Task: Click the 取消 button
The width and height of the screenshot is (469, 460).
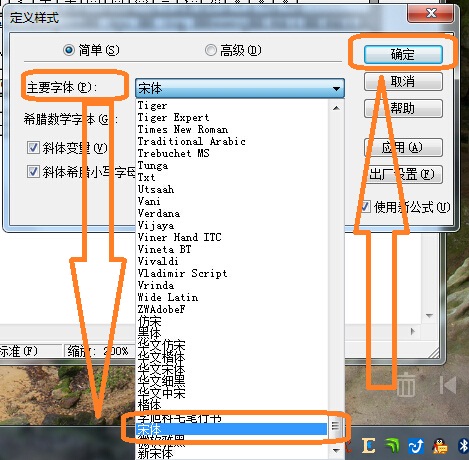Action: [403, 81]
